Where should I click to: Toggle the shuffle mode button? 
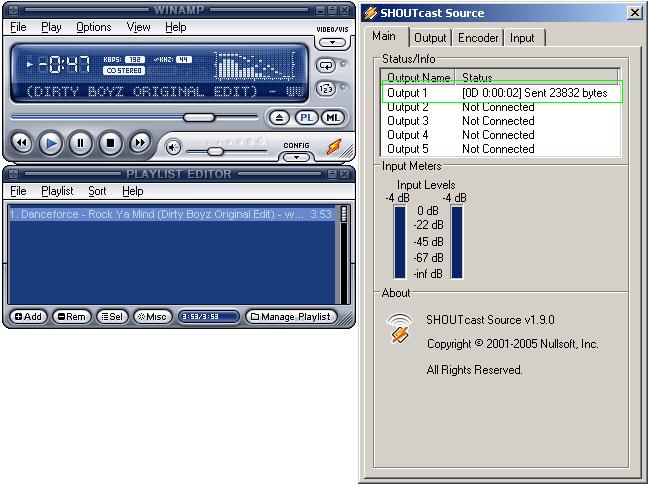click(326, 89)
